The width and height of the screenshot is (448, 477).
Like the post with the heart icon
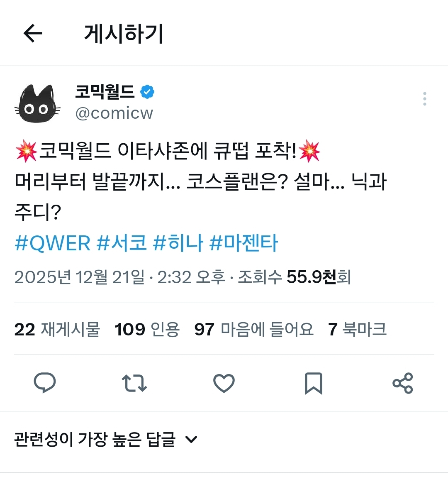224,383
